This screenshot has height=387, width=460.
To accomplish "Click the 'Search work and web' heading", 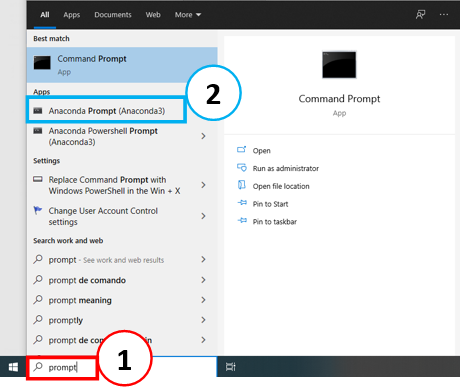I will [x=68, y=241].
